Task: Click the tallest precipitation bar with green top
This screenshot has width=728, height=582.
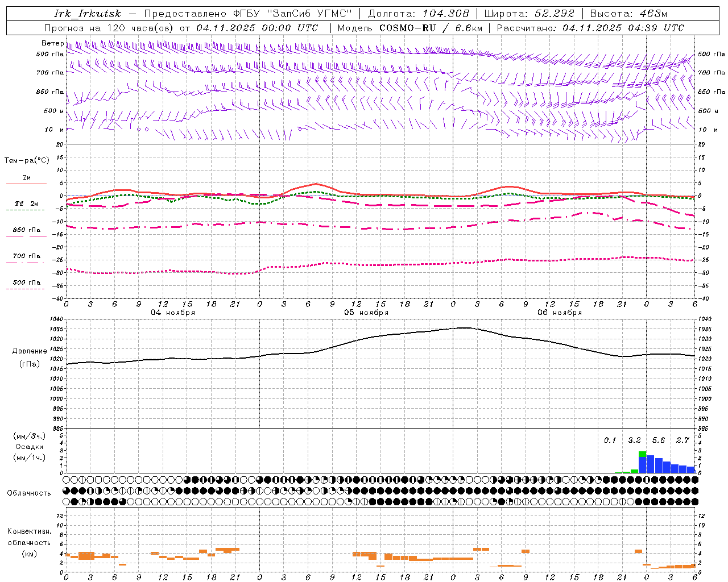Action: [x=642, y=462]
